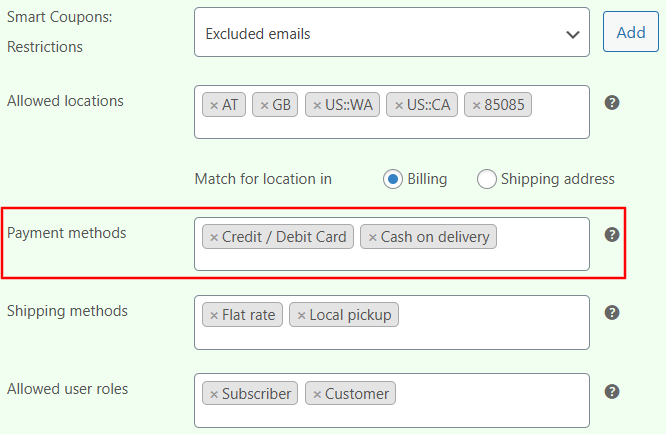The image size is (666, 434).
Task: Remove Cash on delivery payment tag
Action: 372,237
